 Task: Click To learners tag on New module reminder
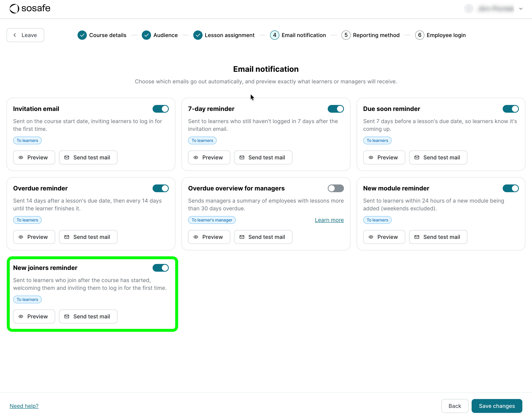(377, 220)
